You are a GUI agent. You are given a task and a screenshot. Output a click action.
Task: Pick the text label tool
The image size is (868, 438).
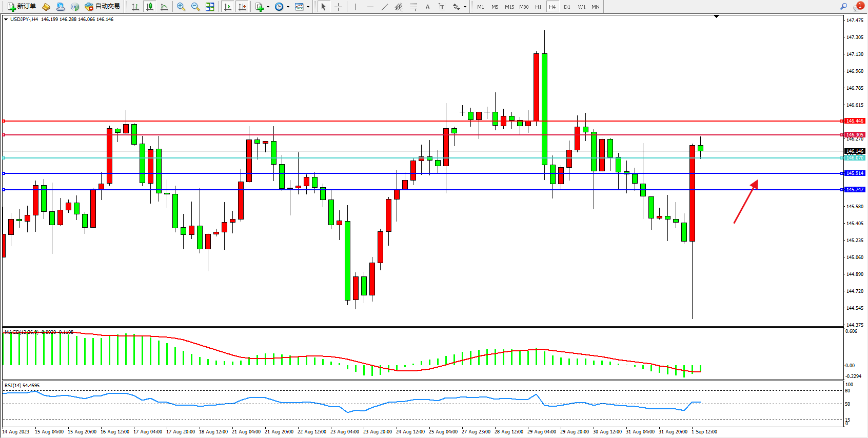(x=442, y=7)
